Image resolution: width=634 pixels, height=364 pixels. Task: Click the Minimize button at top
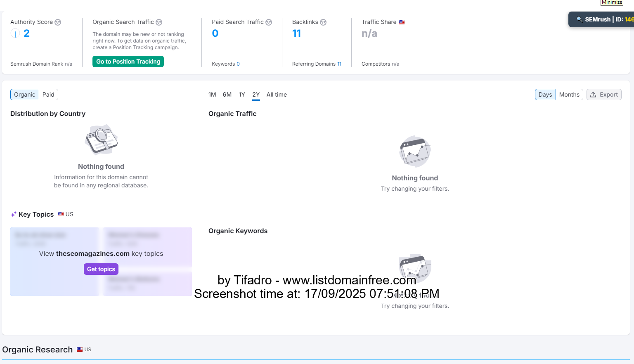(612, 2)
